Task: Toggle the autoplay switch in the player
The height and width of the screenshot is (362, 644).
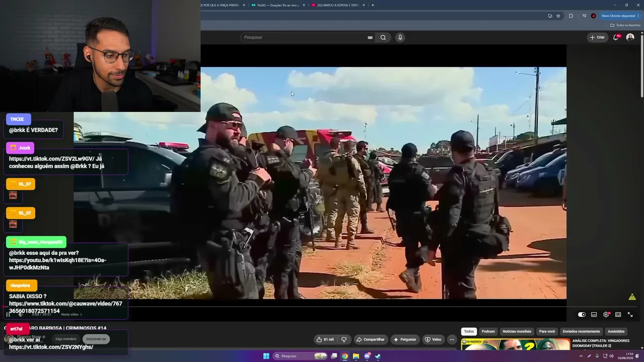Action: click(x=582, y=315)
